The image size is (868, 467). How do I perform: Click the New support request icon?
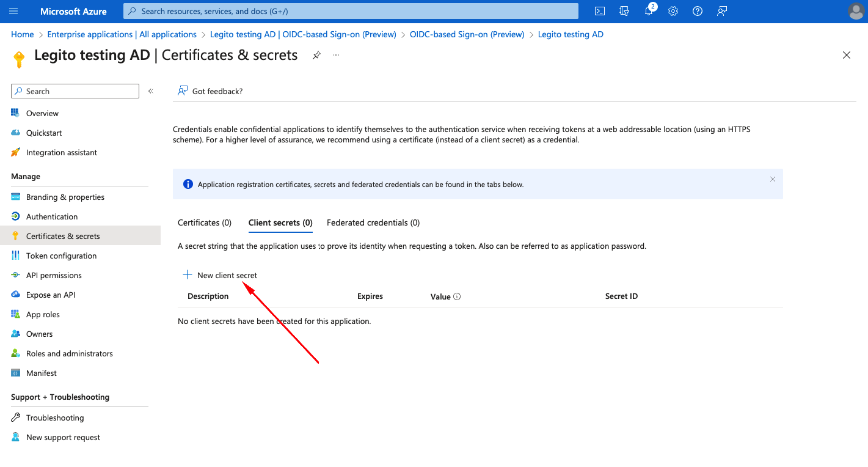15,437
